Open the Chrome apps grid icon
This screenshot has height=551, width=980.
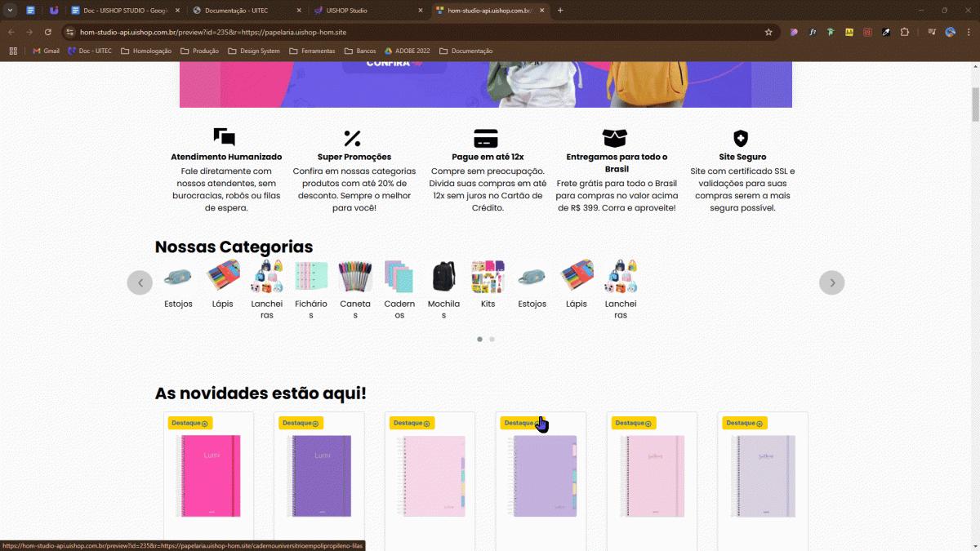[x=13, y=51]
